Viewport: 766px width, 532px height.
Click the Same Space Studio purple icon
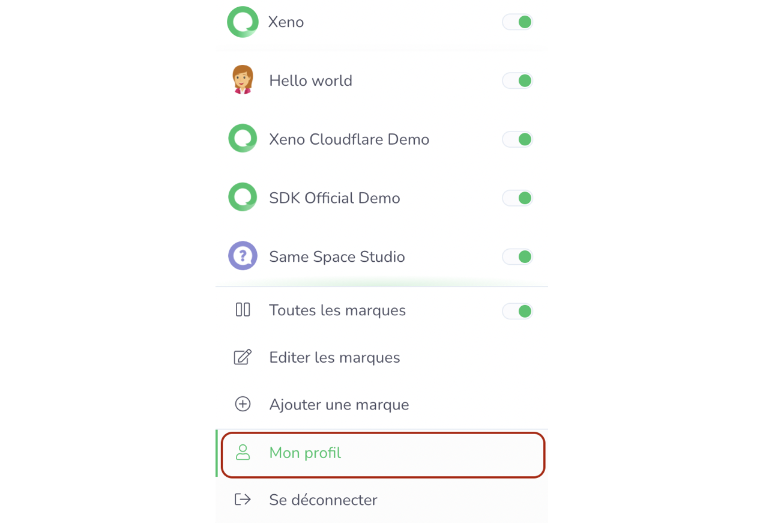pos(243,256)
